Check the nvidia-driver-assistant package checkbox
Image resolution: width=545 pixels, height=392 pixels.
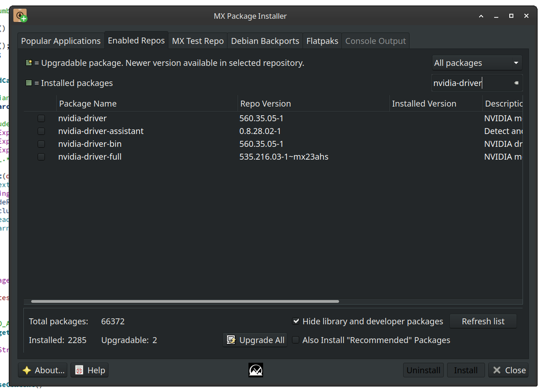41,131
